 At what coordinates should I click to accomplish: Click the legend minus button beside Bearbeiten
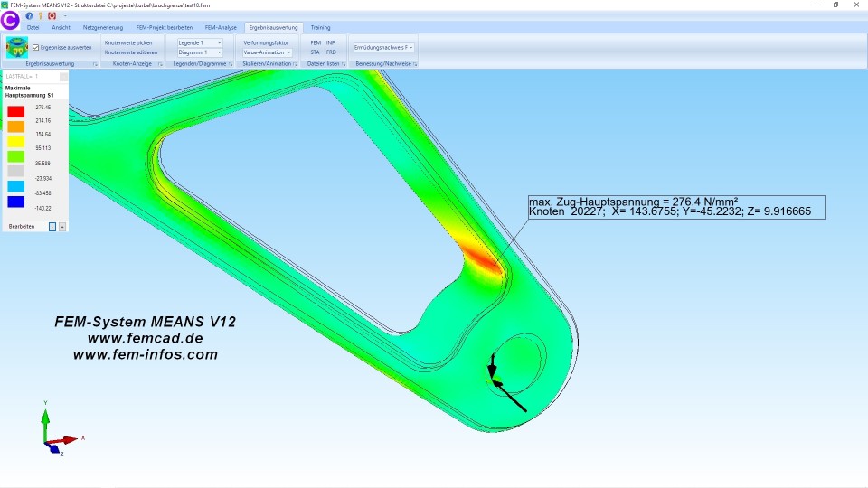[52, 226]
